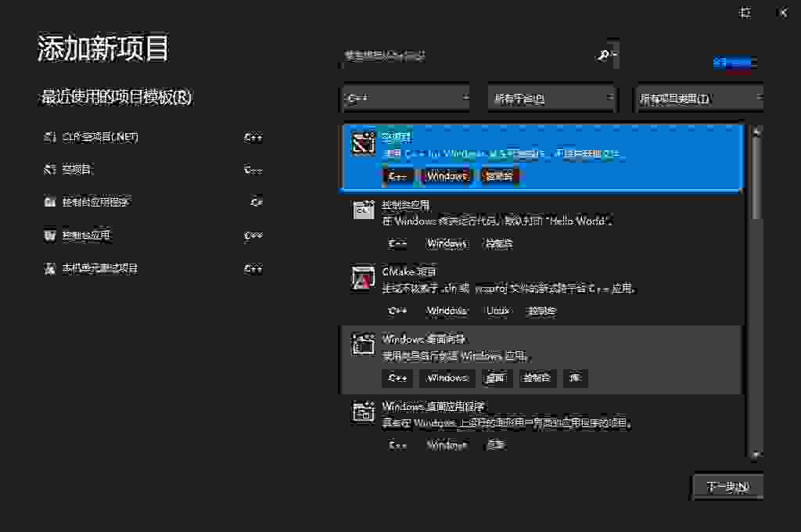
Task: Click the 下一步(N) button
Action: pos(728,487)
